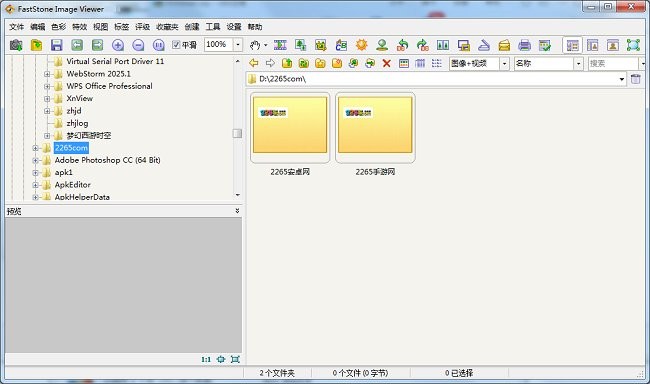Click the email envelope icon
The image size is (650, 384).
pos(504,45)
